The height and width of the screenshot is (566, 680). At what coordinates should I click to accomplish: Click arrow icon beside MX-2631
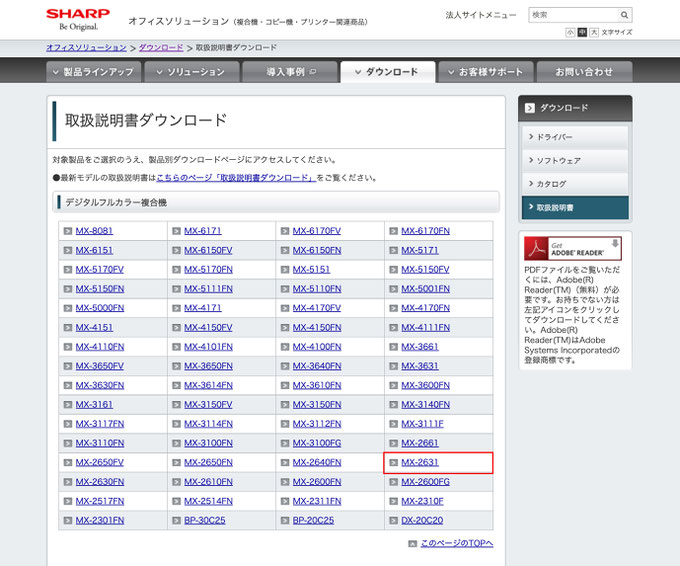[393, 462]
